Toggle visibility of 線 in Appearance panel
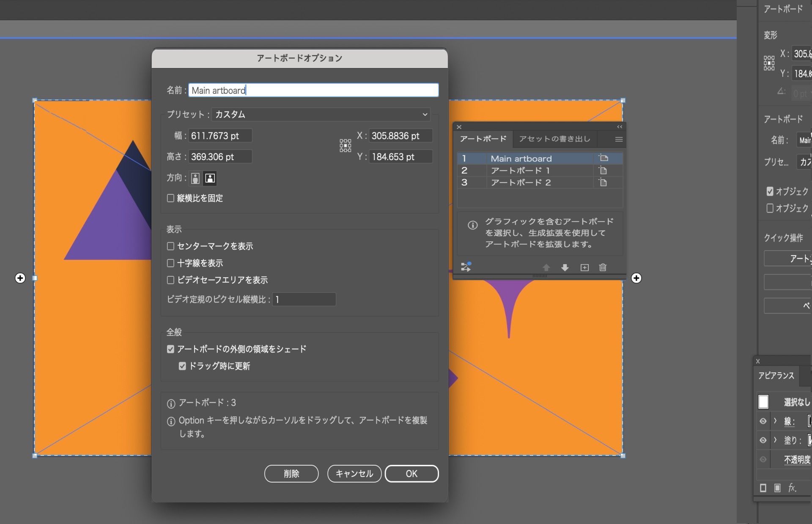 pos(763,421)
